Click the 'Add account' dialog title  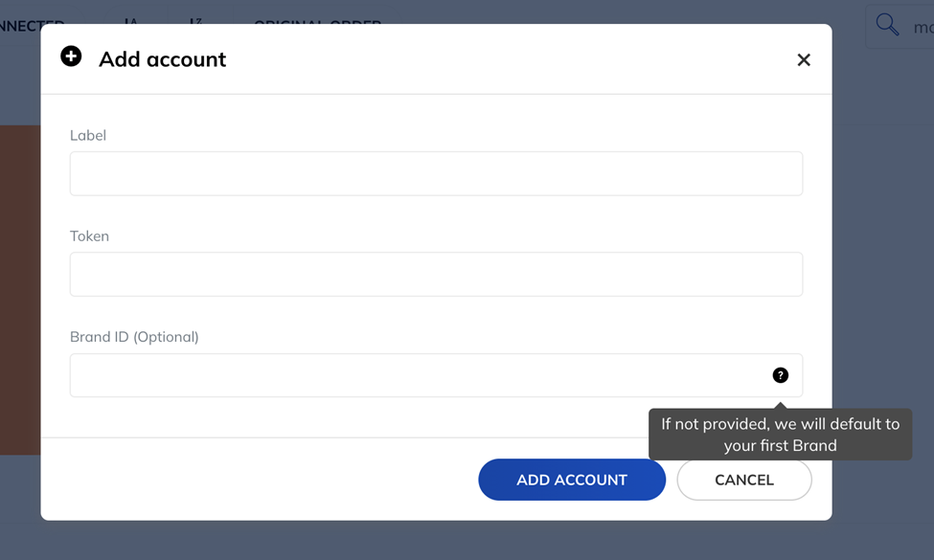[162, 59]
